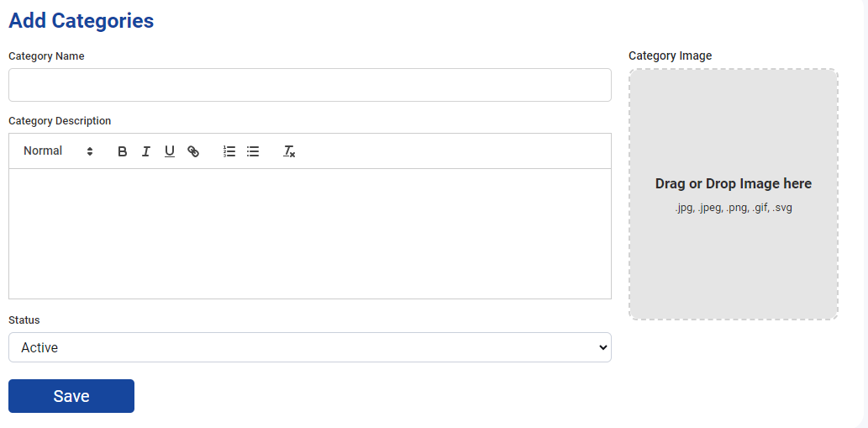The image size is (868, 428).
Task: Insert a hyperlink using the link icon
Action: click(x=193, y=151)
